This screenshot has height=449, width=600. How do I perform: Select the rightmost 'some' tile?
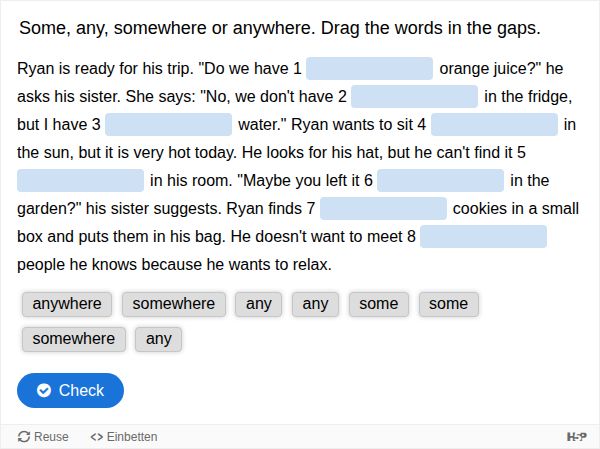coord(448,304)
